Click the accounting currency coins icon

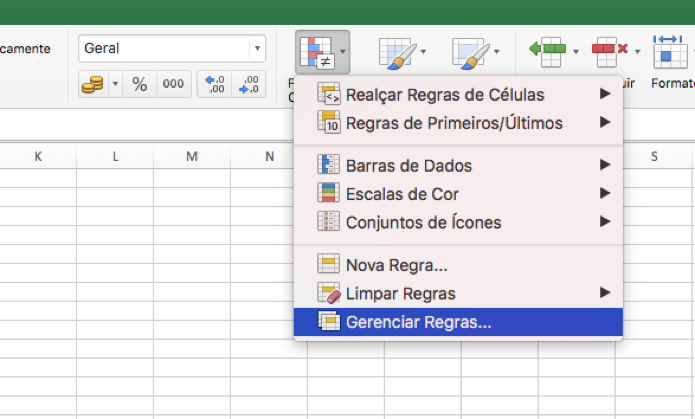point(93,84)
